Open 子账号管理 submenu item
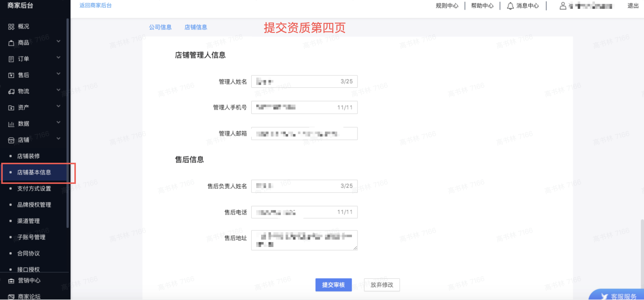This screenshot has width=644, height=300. pos(31,237)
